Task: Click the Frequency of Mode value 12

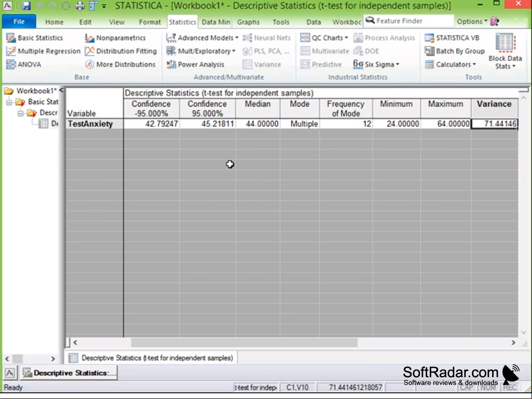Action: (346, 124)
